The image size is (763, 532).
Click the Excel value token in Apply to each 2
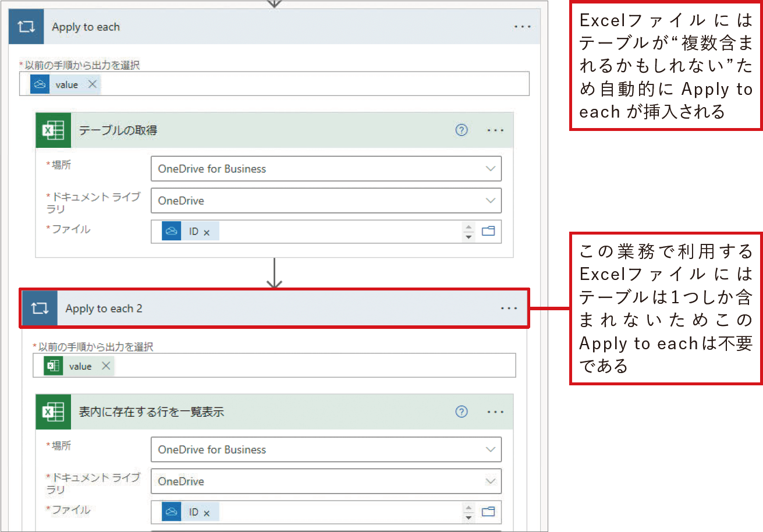point(79,366)
